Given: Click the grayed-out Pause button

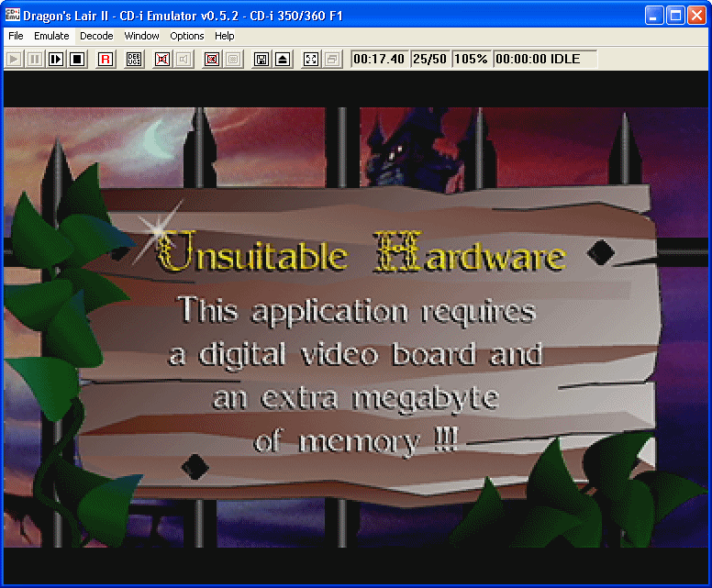Looking at the screenshot, I should click(35, 59).
